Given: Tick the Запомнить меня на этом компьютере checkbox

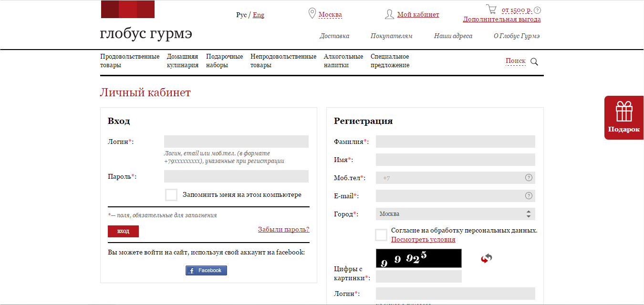Looking at the screenshot, I should [171, 195].
